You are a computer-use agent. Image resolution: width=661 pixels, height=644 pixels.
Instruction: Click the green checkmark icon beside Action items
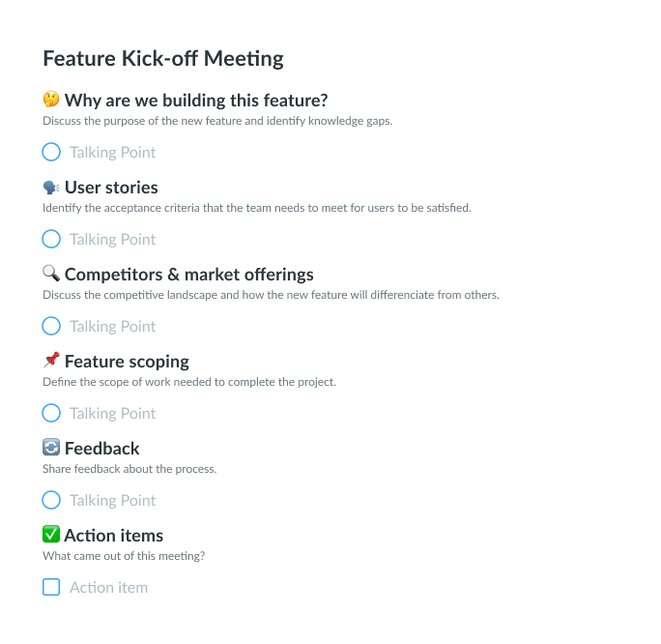click(51, 535)
